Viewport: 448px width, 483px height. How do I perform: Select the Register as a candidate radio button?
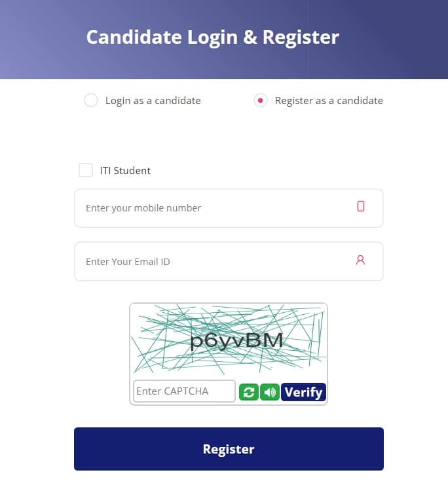(x=261, y=100)
